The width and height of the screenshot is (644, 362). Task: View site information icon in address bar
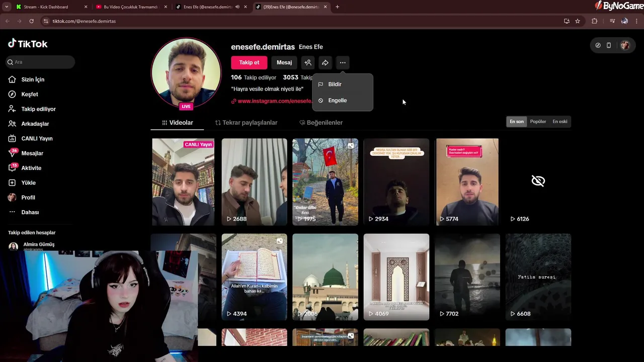pyautogui.click(x=46, y=21)
